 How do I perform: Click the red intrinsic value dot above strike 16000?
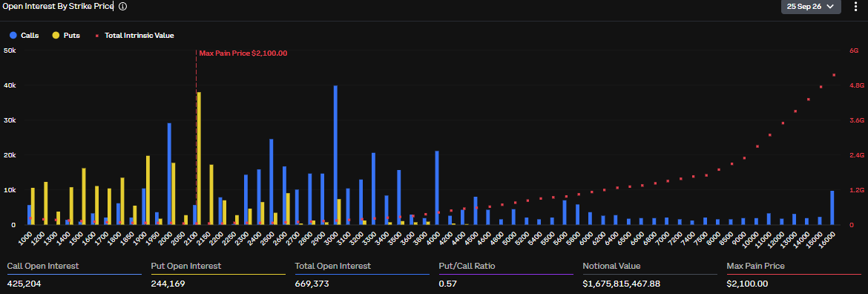point(834,75)
